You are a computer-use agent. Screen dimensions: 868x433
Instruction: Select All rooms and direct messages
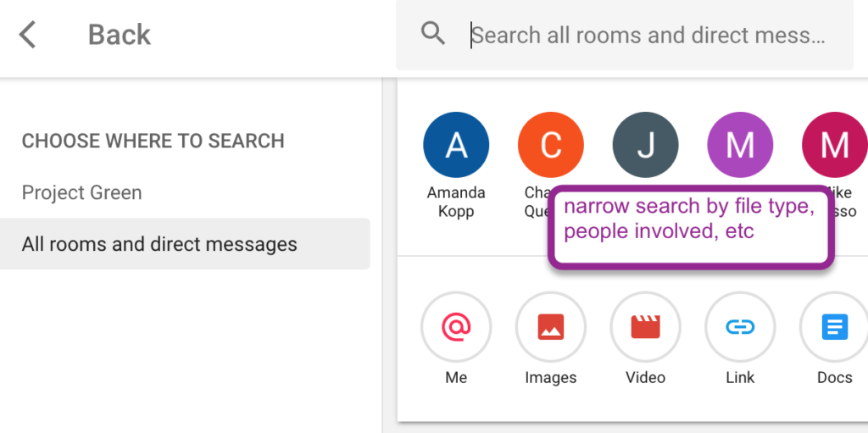159,244
